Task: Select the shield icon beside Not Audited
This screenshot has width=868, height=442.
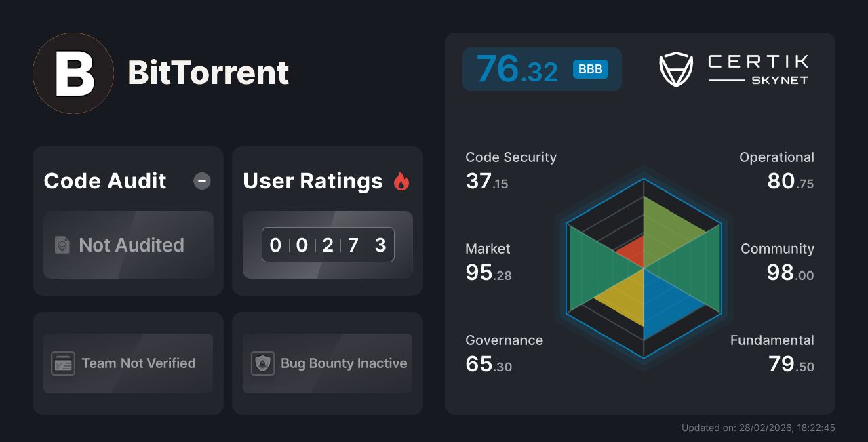Action: 62,245
